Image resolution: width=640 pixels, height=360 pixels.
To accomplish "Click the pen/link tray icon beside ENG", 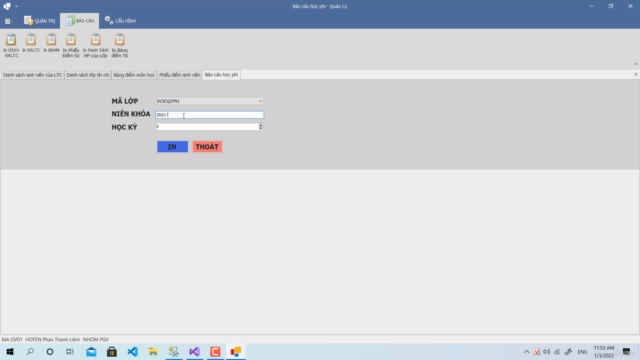I will coord(568,351).
